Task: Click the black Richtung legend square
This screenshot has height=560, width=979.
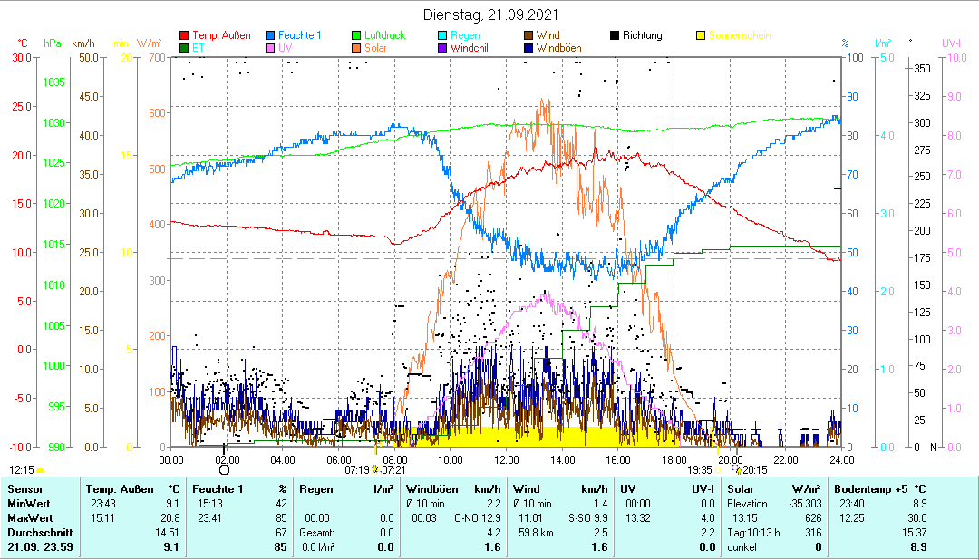Action: point(615,36)
